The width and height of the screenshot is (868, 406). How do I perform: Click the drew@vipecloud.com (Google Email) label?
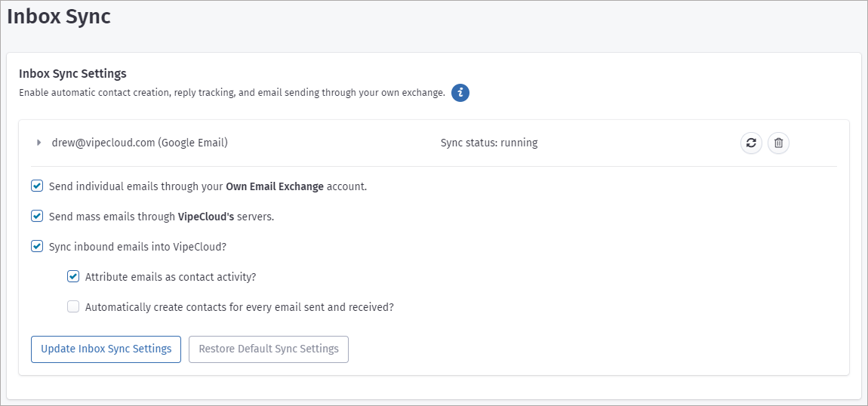140,142
